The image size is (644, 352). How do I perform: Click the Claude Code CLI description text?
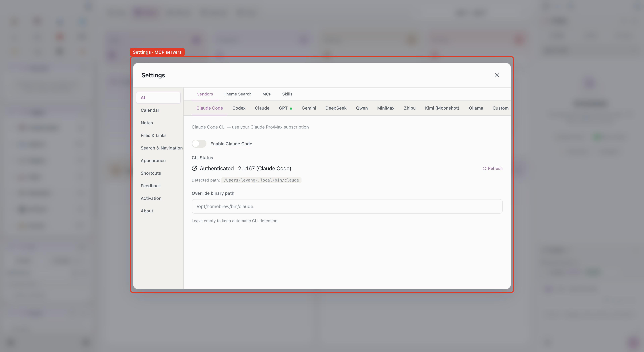click(x=250, y=127)
